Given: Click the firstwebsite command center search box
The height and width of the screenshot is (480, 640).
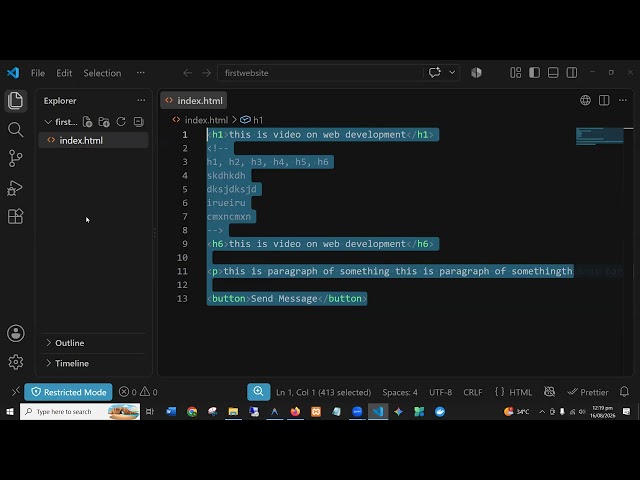Looking at the screenshot, I should click(x=320, y=73).
